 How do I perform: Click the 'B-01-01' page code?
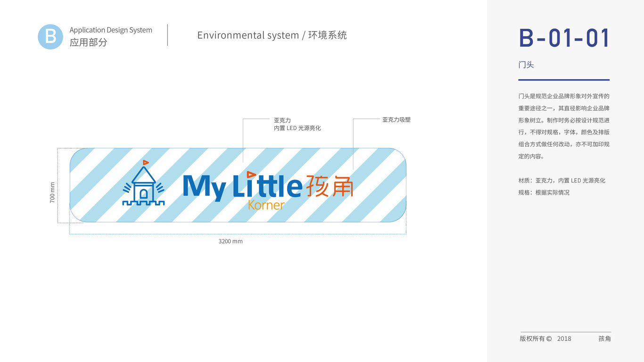(x=564, y=38)
